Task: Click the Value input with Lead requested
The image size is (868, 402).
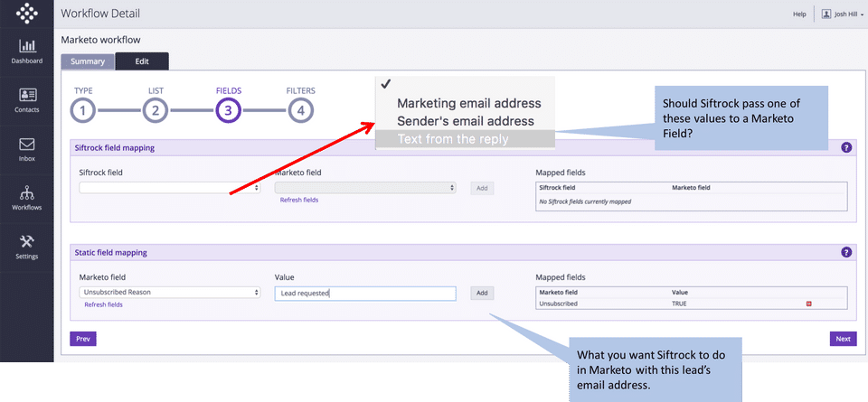Action: [365, 294]
